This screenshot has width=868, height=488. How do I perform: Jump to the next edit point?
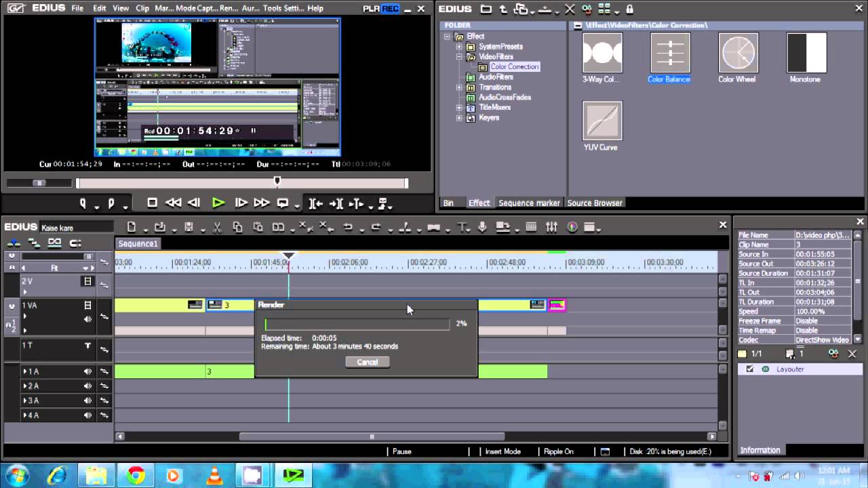coord(336,203)
